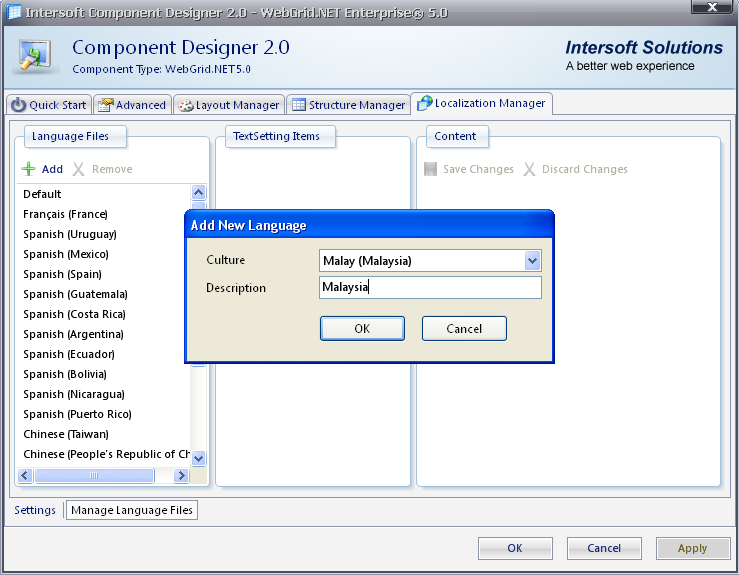The image size is (739, 575).
Task: Switch to the Settings bottom tab
Action: click(x=35, y=510)
